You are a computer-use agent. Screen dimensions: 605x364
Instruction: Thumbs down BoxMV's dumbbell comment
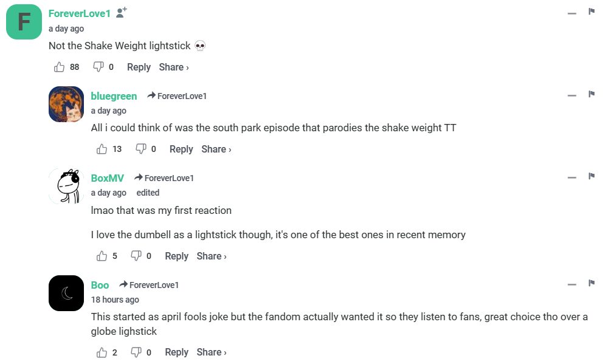[x=136, y=256]
